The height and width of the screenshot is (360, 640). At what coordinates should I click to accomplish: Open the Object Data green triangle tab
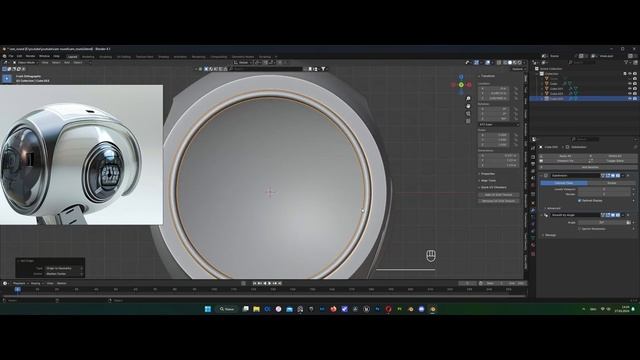[533, 238]
